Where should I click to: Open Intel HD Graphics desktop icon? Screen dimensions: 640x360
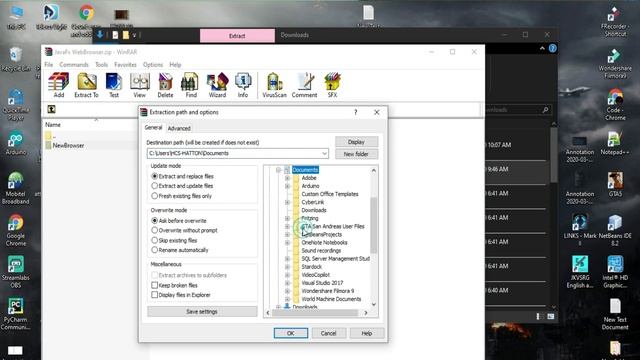point(615,272)
